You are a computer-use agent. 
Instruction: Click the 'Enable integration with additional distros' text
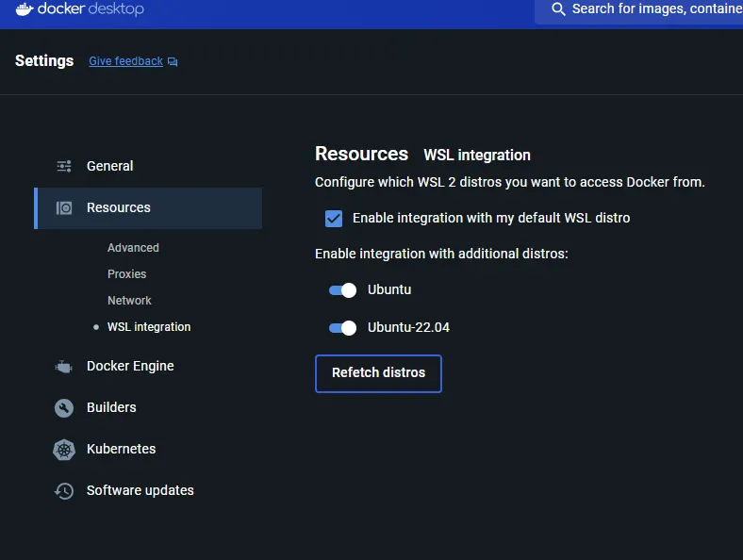pyautogui.click(x=441, y=254)
